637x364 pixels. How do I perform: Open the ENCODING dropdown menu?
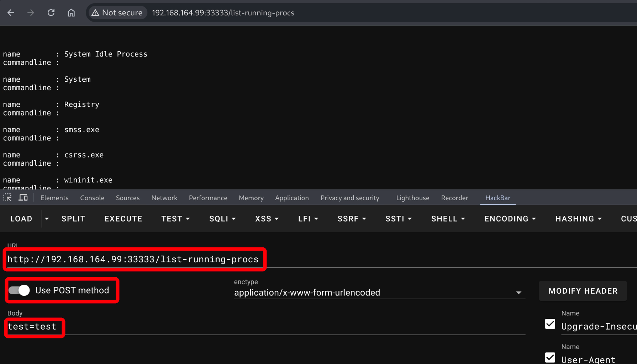pyautogui.click(x=510, y=219)
